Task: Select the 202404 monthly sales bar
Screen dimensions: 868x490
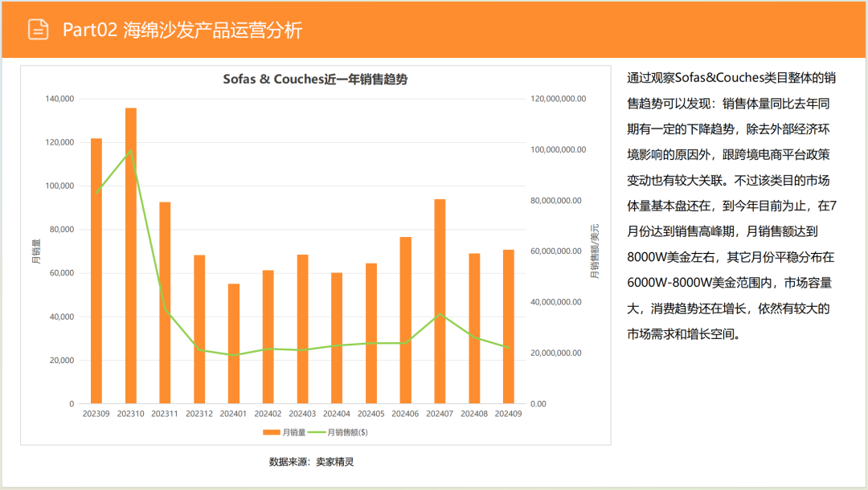Action: pos(337,338)
